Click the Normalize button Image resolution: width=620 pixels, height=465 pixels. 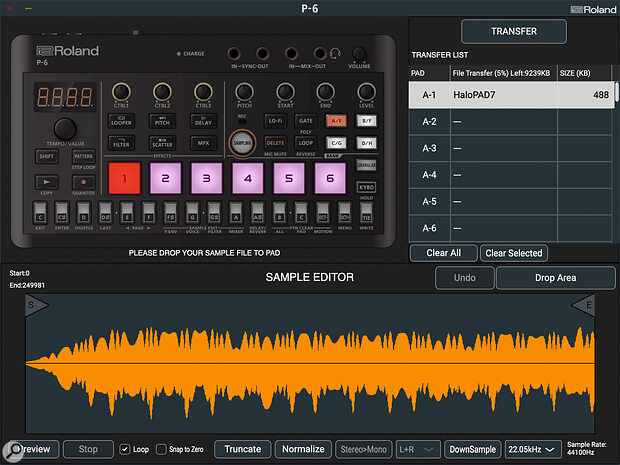tap(303, 449)
